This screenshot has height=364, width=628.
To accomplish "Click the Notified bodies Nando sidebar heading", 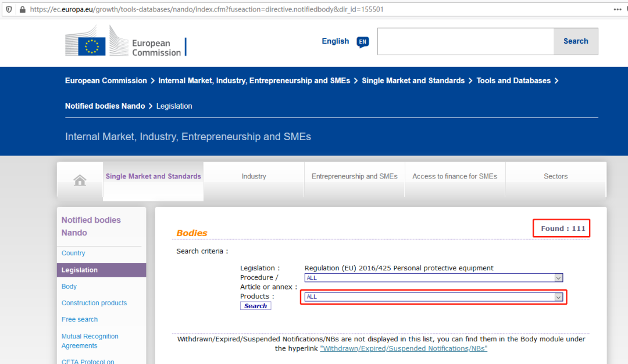I will pyautogui.click(x=91, y=226).
